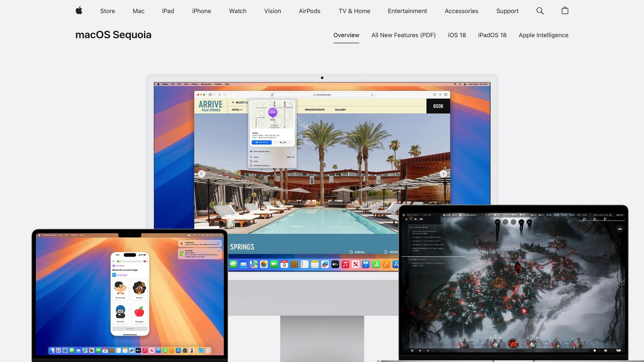Open Music in the iMac dock
Image resolution: width=644 pixels, height=362 pixels.
(x=345, y=264)
